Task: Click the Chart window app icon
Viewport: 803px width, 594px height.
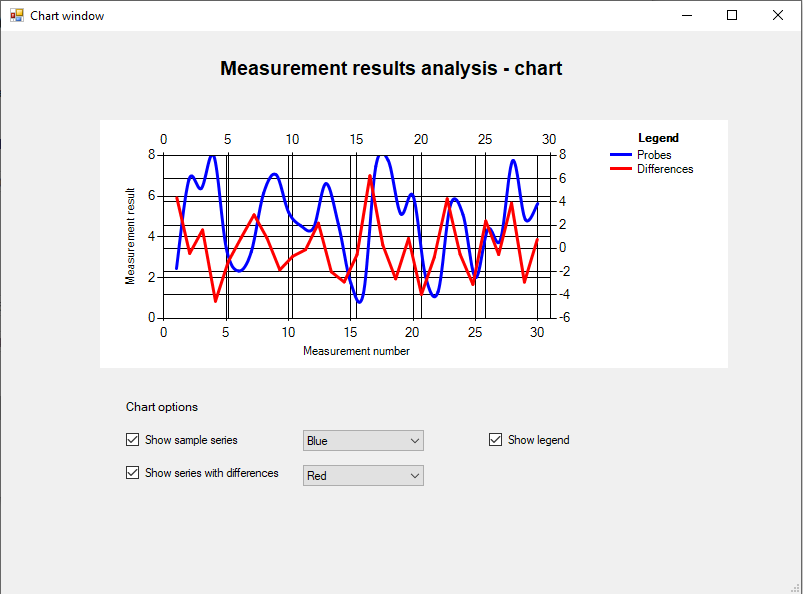Action: click(17, 15)
